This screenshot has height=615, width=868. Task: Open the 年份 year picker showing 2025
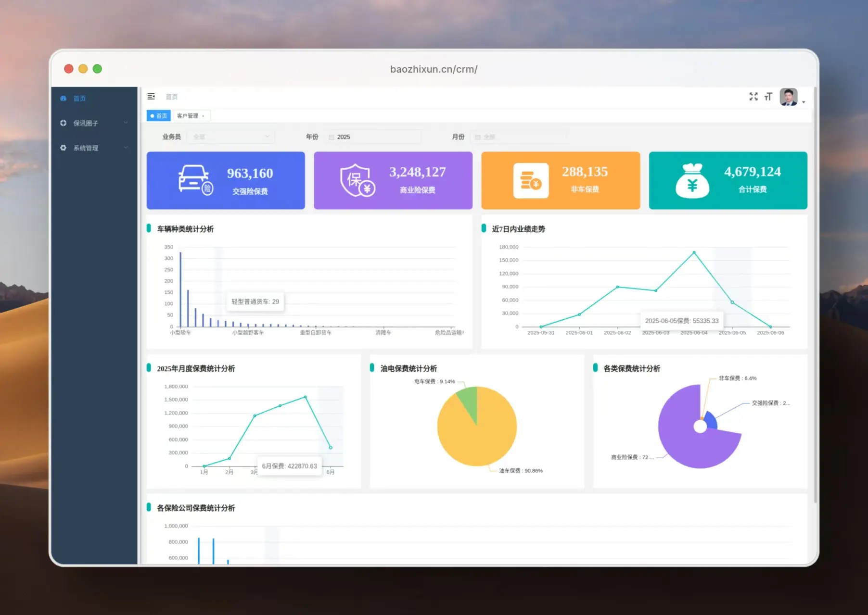coord(373,137)
